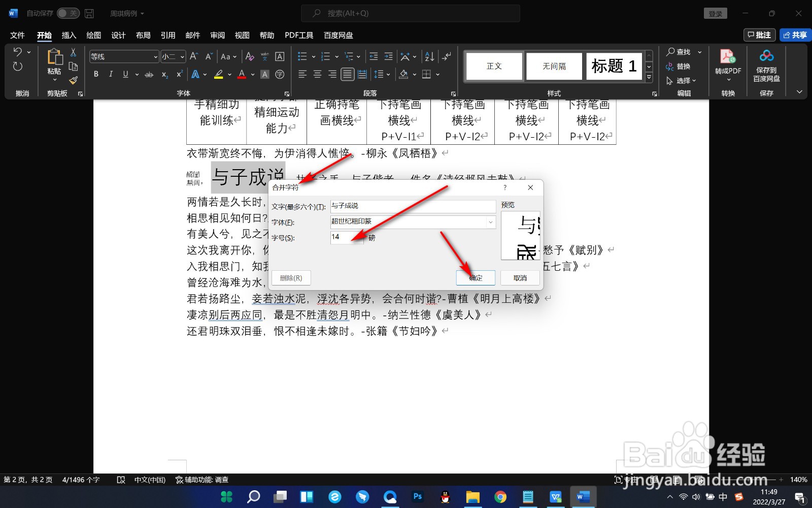Select the Format Painter brush
This screenshot has height=508, width=812.
73,80
